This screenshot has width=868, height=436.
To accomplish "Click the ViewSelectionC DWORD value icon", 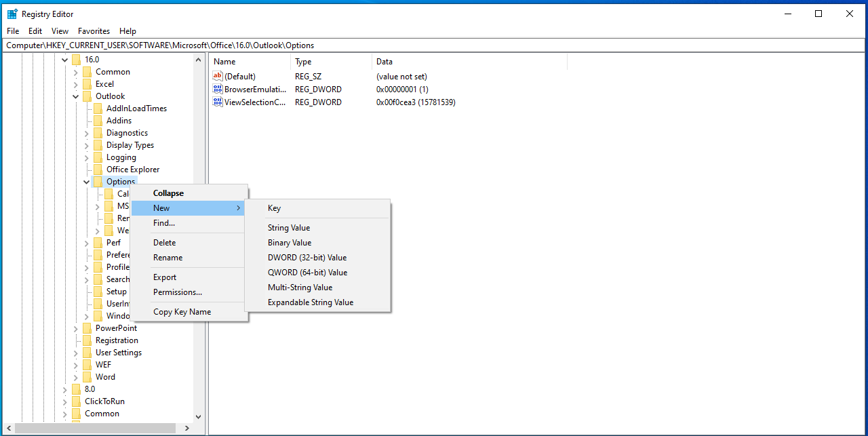I will pyautogui.click(x=218, y=102).
